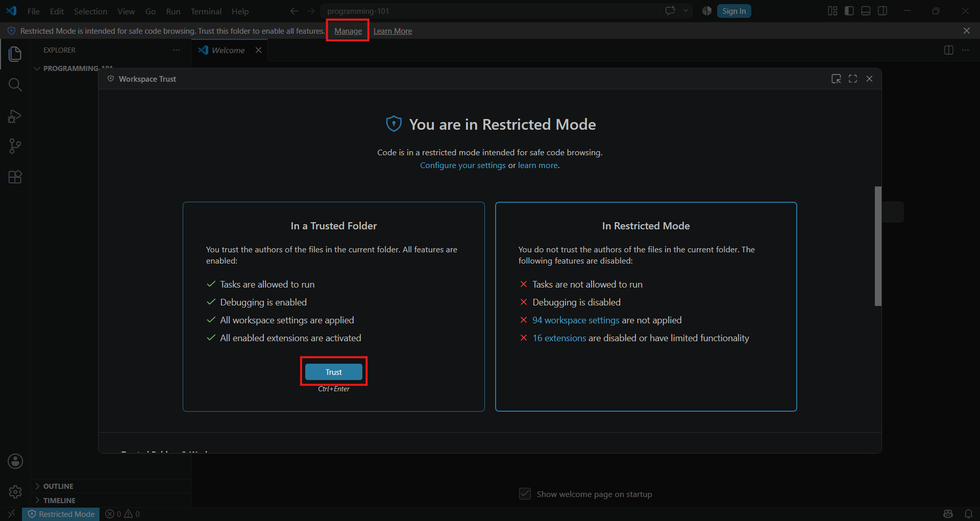This screenshot has height=521, width=980.
Task: Open editor More Actions ellipsis
Action: (965, 50)
